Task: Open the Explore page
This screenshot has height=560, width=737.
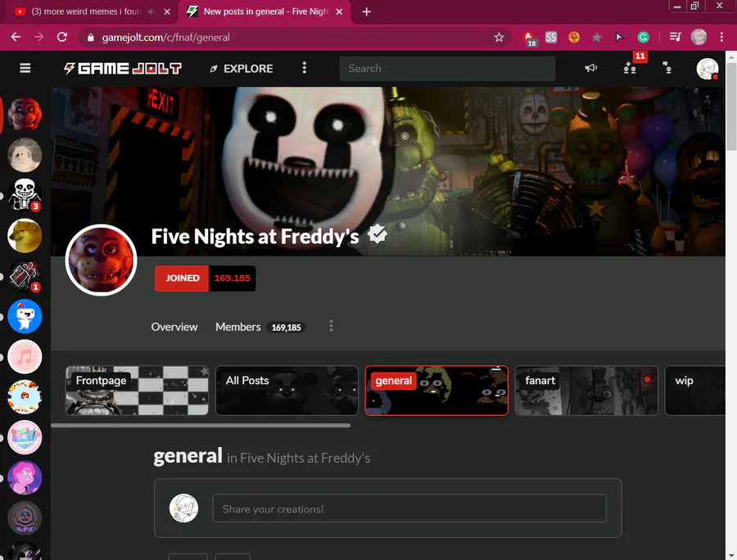Action: (x=241, y=69)
